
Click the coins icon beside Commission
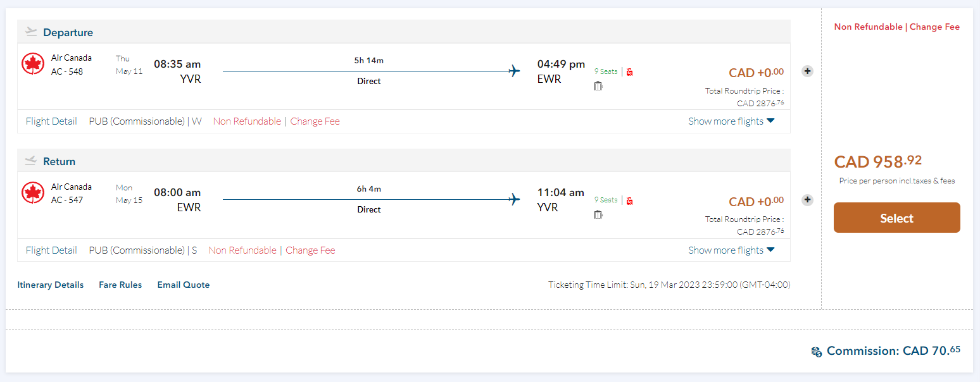coord(817,352)
